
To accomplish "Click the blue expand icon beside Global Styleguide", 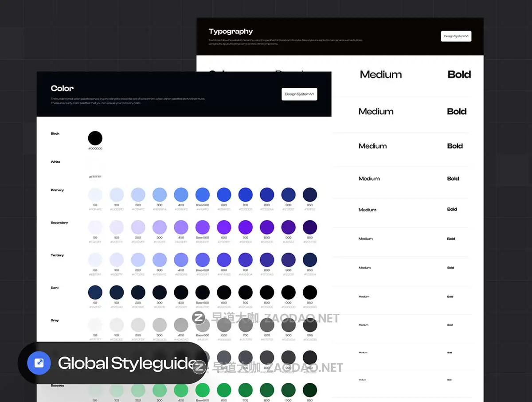I will point(38,363).
